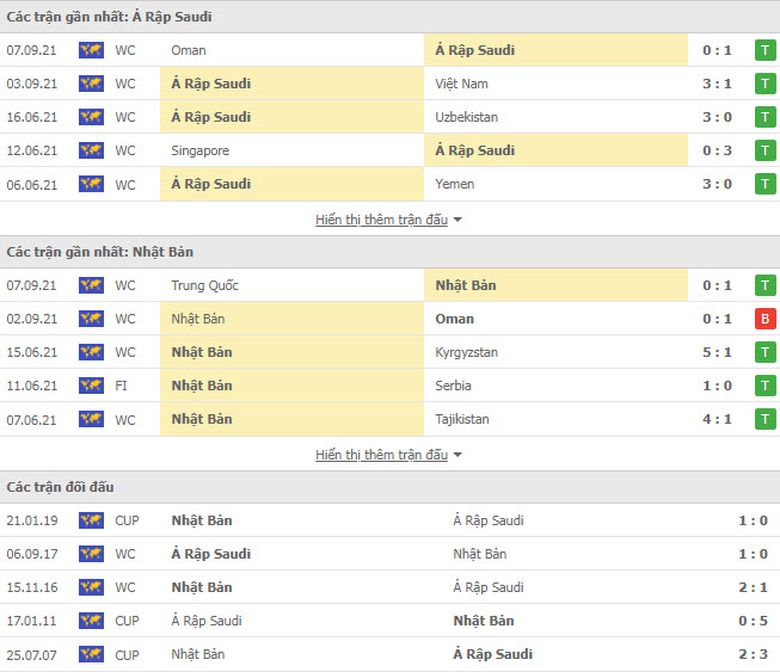Expand more matches under Ả Rập Saudi section
The image size is (780, 672).
coord(382,219)
